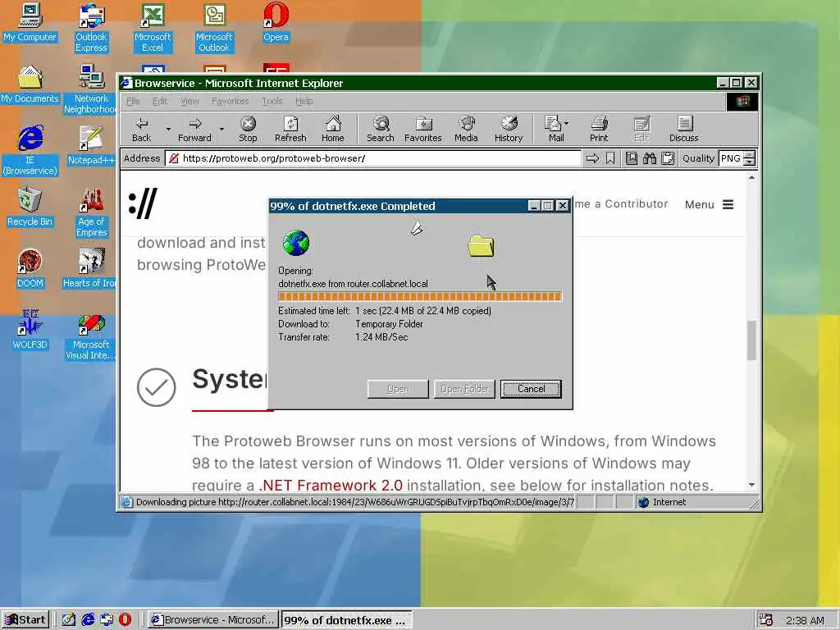Viewport: 840px width, 630px height.
Task: Click the Back toolbar button
Action: pyautogui.click(x=141, y=130)
